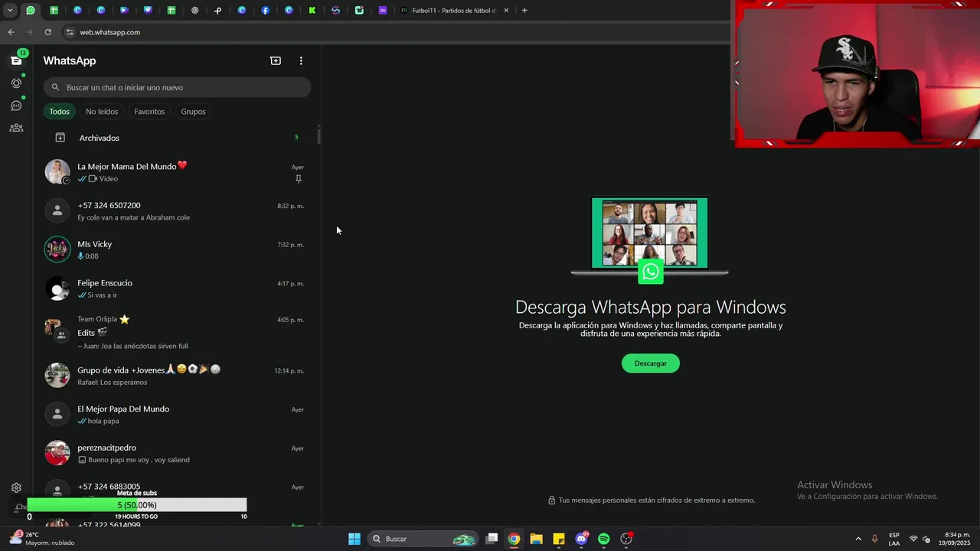The height and width of the screenshot is (551, 980).
Task: Open a new browser tab
Action: (524, 11)
